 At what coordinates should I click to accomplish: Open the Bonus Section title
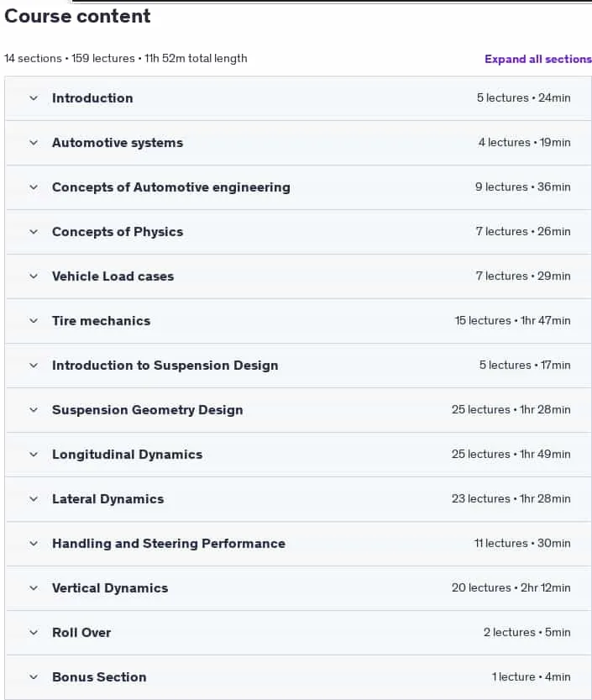tap(99, 677)
